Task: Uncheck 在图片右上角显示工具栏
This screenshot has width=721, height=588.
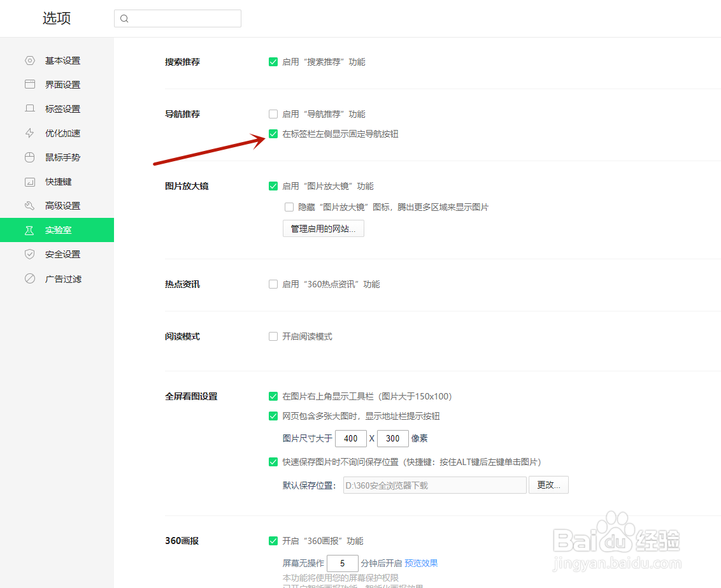Action: (273, 396)
